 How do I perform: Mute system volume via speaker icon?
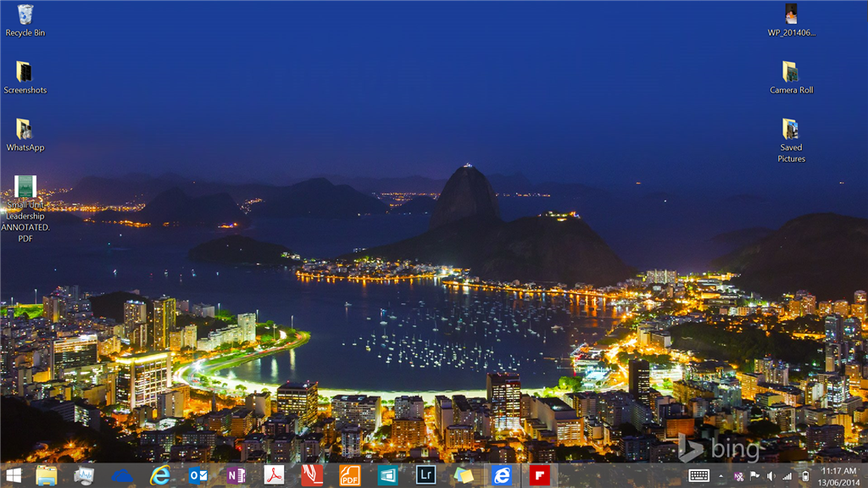pos(771,475)
